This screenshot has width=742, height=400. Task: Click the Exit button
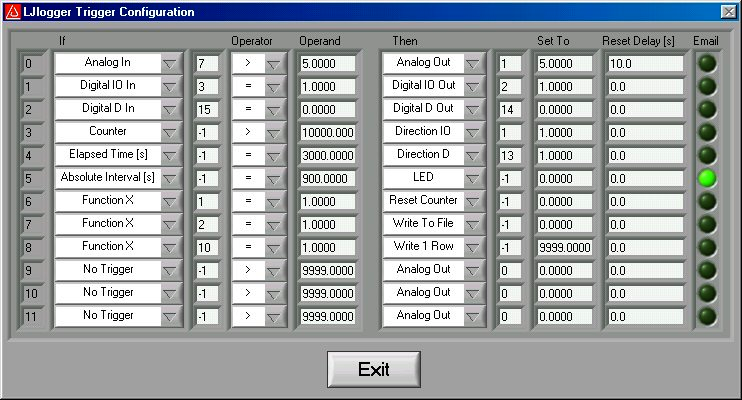point(374,369)
